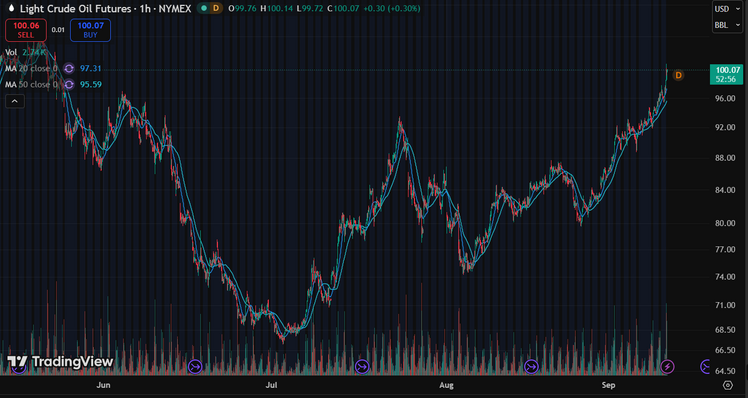Select the Vol 2.74K indicator legend
748x398 pixels.
pos(26,52)
